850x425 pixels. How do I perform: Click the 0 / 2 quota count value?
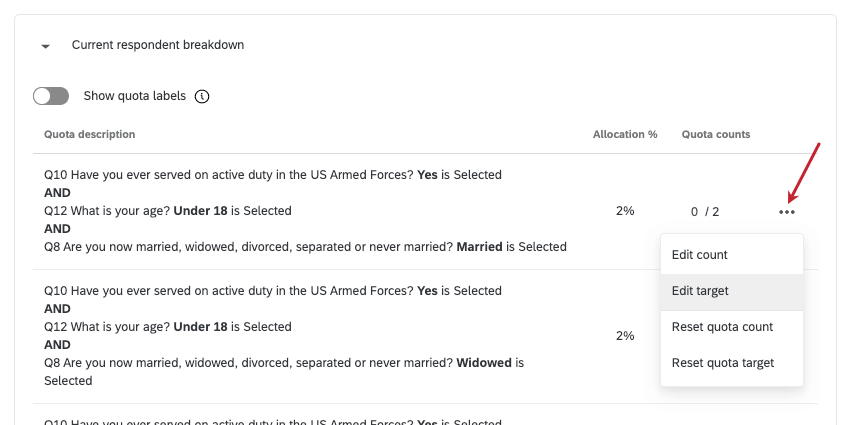[705, 211]
